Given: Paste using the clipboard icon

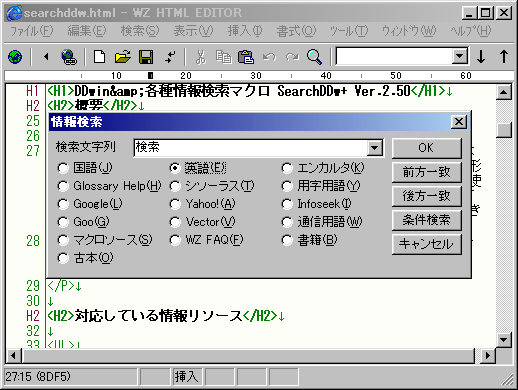Looking at the screenshot, I should click(246, 57).
